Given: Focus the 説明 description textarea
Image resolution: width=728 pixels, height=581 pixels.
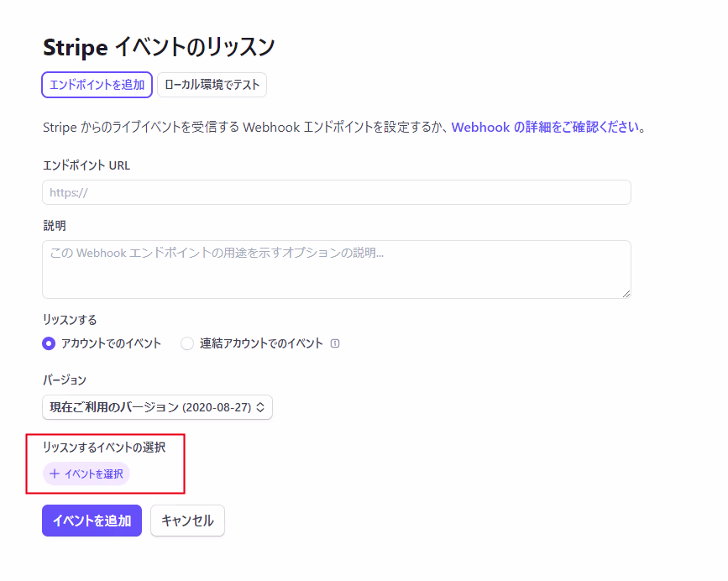Looking at the screenshot, I should (337, 270).
